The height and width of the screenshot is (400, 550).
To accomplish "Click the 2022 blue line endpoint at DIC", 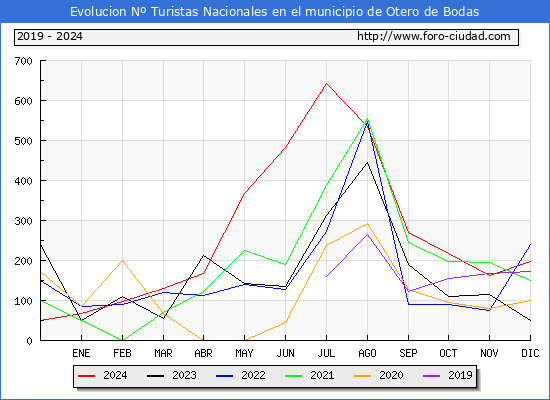I will (x=530, y=245).
